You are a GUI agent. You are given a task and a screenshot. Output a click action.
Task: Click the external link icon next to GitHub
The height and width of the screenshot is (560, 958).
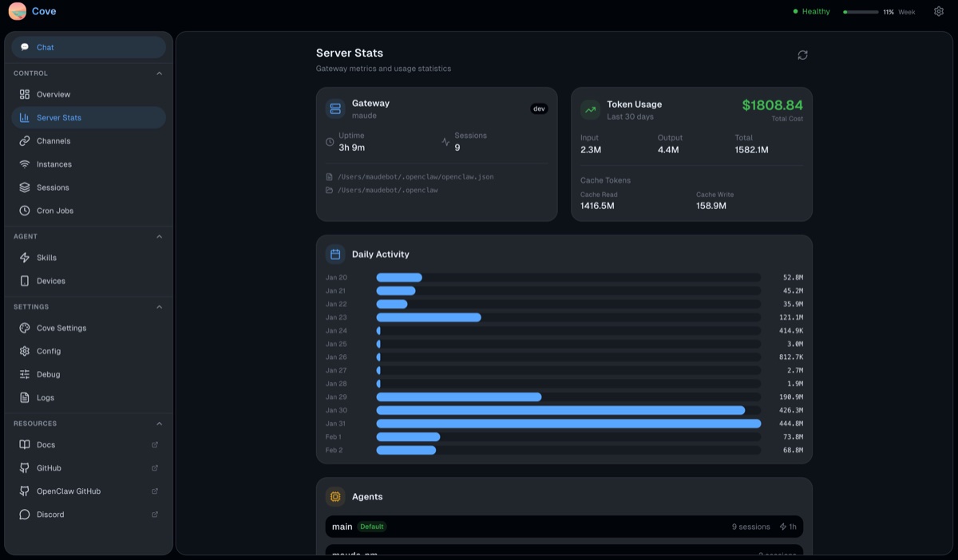tap(155, 468)
